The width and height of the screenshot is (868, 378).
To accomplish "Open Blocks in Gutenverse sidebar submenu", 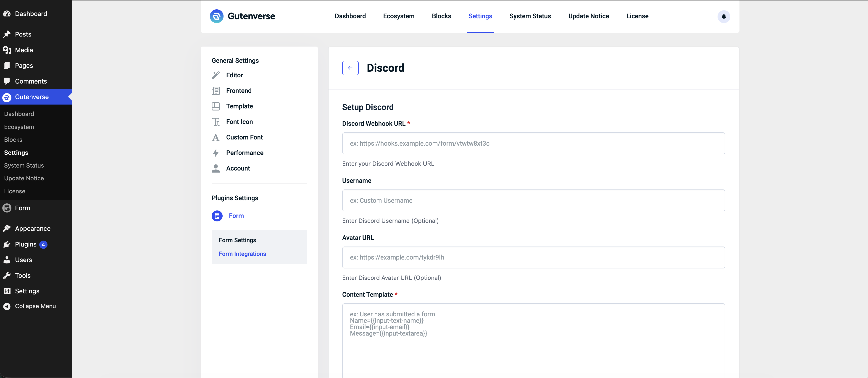I will (x=13, y=140).
